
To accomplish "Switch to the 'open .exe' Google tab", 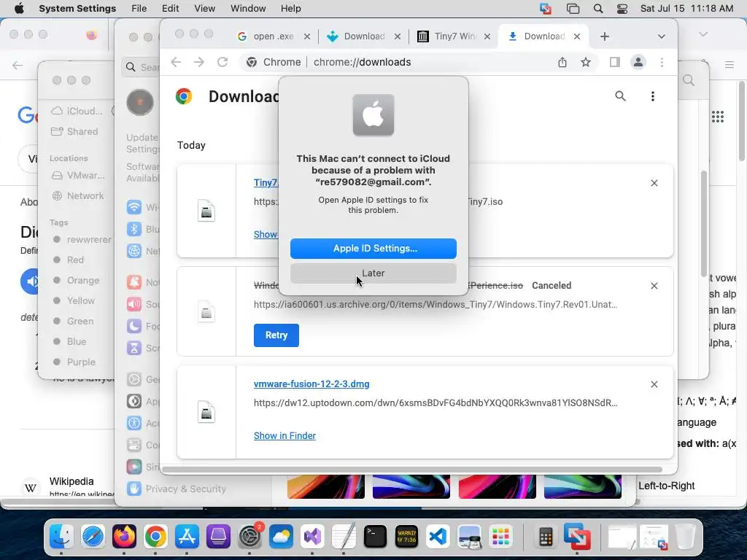I will pos(273,36).
